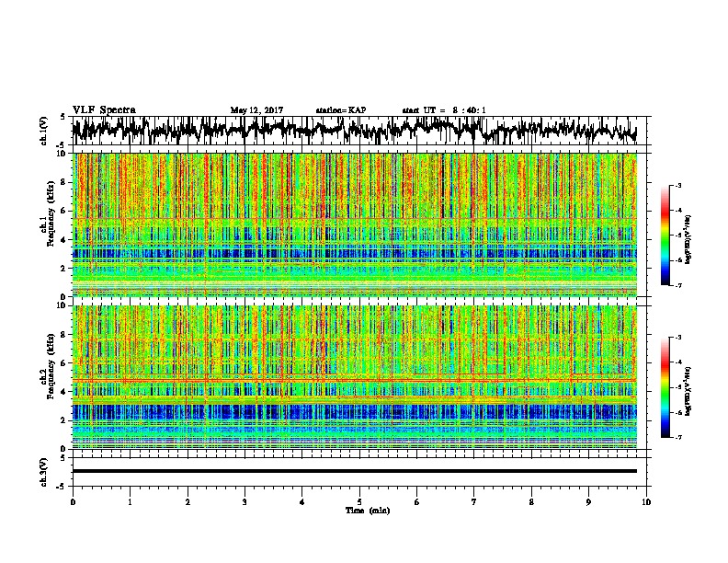Click inside the ch.2 spectrogram panel
This screenshot has width=728, height=563.
(x=354, y=377)
